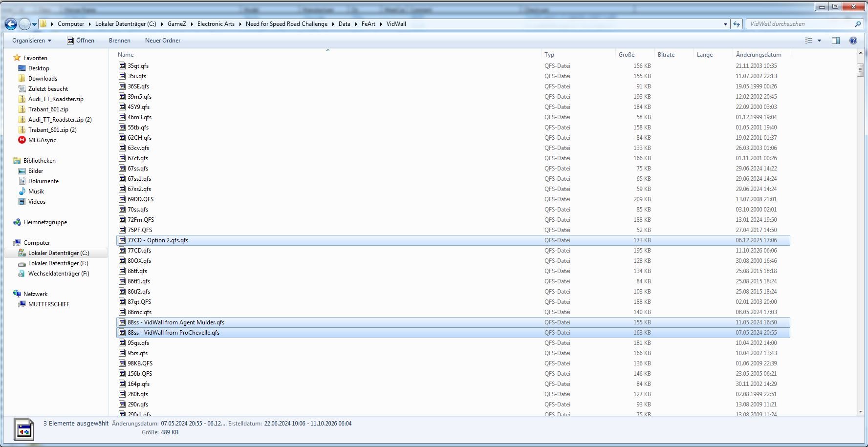Viewport: 868px width, 447px height.
Task: Open the Help question mark icon
Action: (853, 41)
